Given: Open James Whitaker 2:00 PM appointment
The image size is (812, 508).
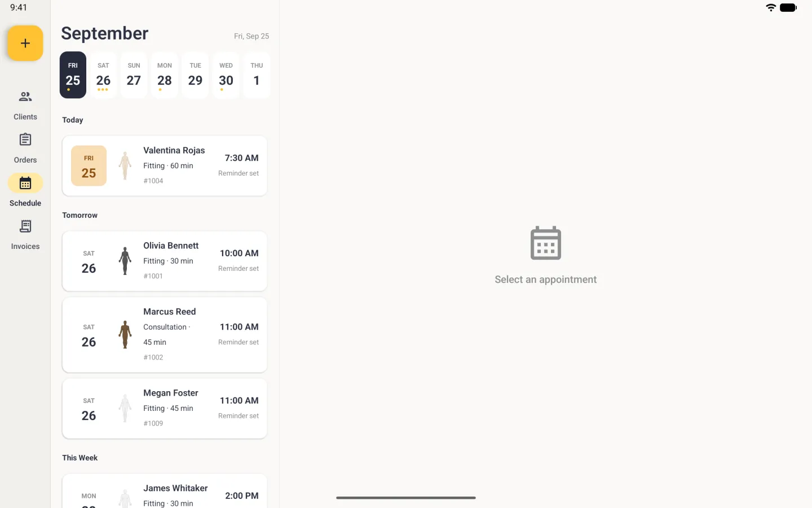Looking at the screenshot, I should tap(165, 491).
